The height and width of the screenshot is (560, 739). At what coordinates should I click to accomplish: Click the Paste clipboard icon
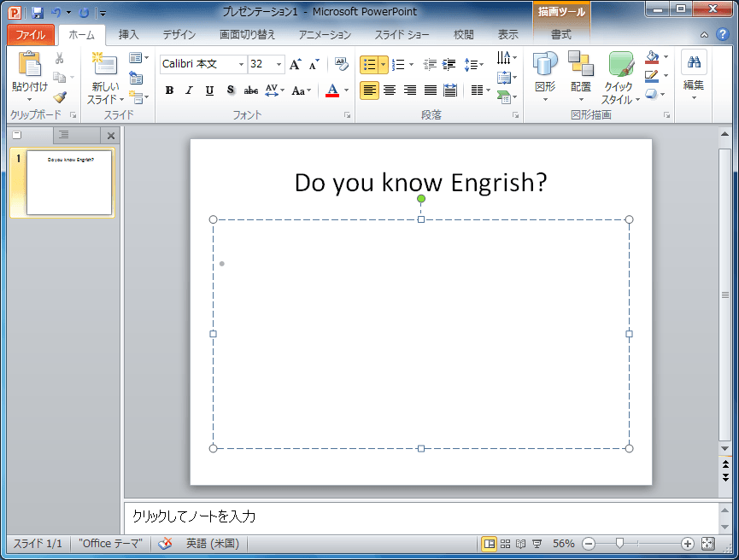pyautogui.click(x=28, y=65)
